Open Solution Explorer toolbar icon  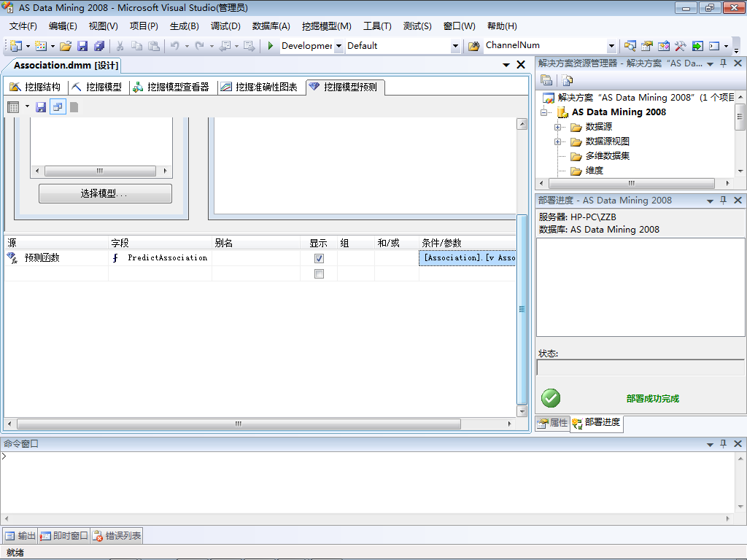coord(630,46)
